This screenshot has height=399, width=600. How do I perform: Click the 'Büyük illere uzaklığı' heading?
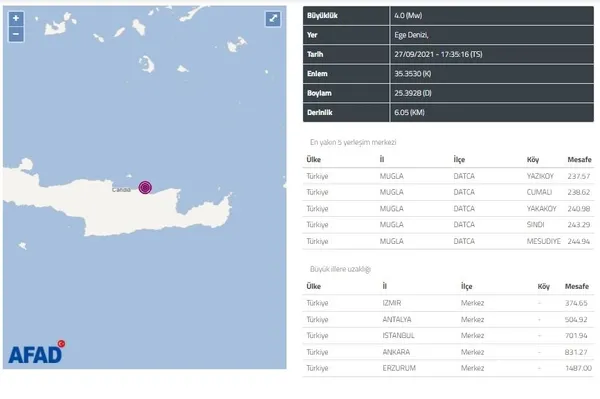340,269
